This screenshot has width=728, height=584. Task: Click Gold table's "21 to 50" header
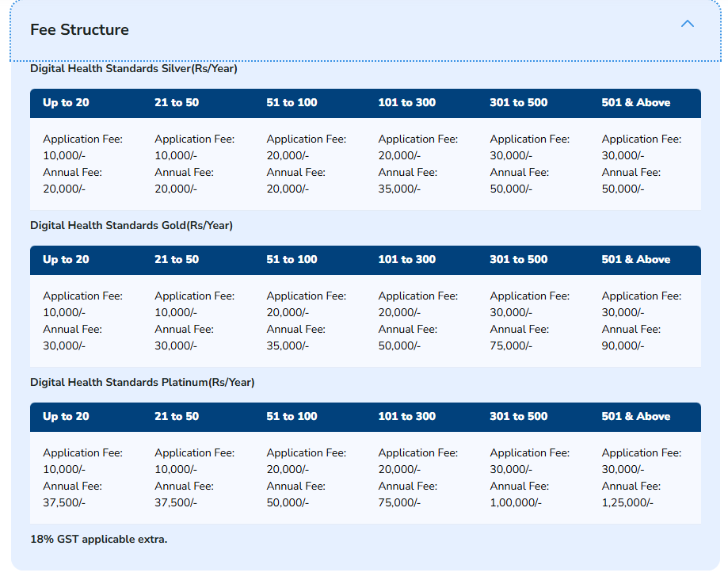click(177, 260)
